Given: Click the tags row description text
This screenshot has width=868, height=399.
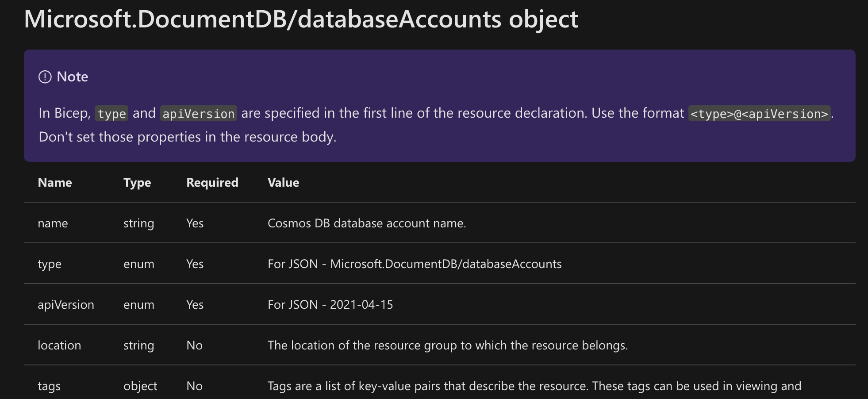Looking at the screenshot, I should (534, 386).
